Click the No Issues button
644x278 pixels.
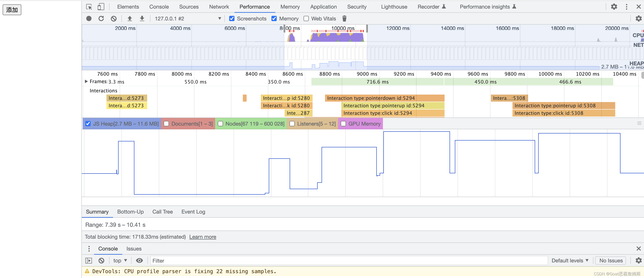611,260
